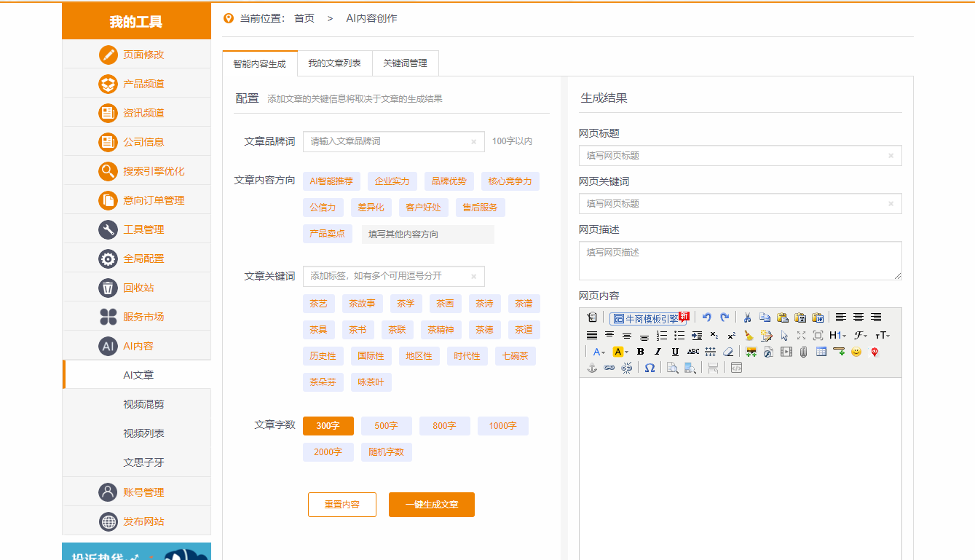
Task: Undo last edit in the editor toolbar
Action: 707,318
